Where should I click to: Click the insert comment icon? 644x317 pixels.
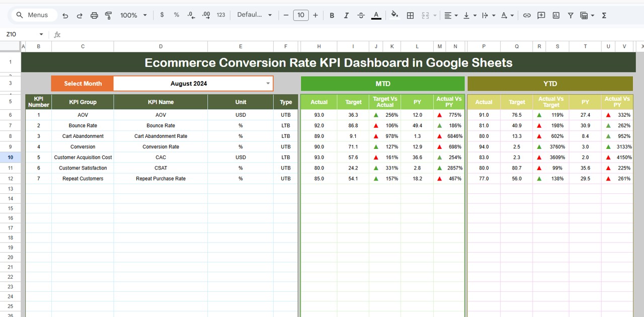[x=541, y=16]
